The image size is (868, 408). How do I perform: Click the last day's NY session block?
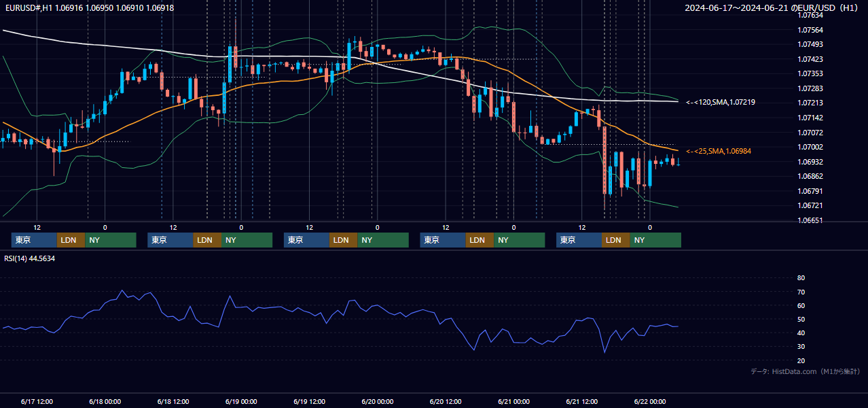(656, 240)
